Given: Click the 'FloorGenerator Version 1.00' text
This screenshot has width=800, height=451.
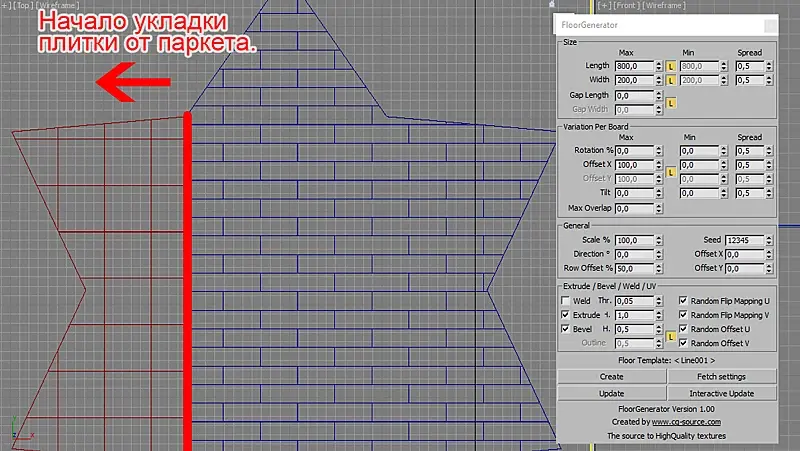Looking at the screenshot, I should point(666,409).
